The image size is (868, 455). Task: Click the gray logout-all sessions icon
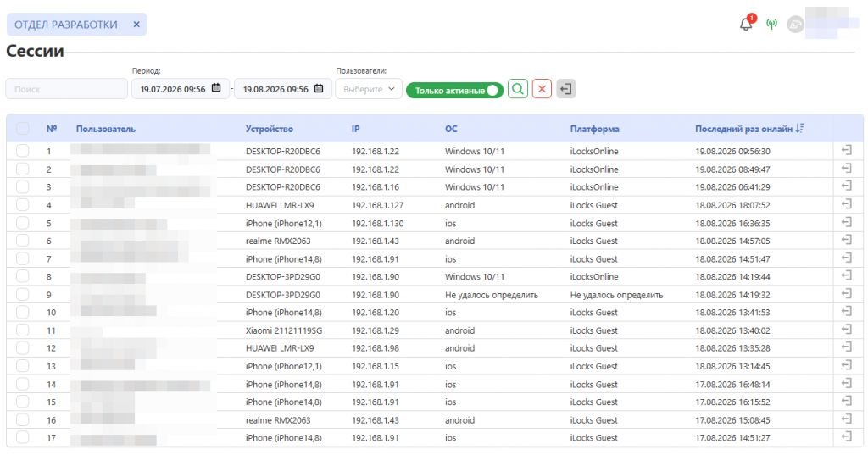pos(565,89)
